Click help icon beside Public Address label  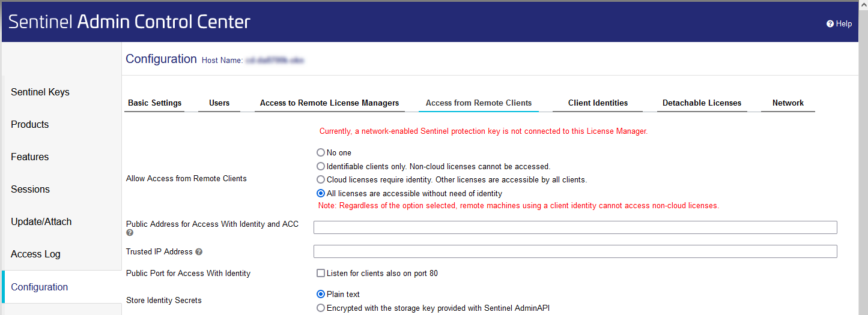(x=130, y=233)
